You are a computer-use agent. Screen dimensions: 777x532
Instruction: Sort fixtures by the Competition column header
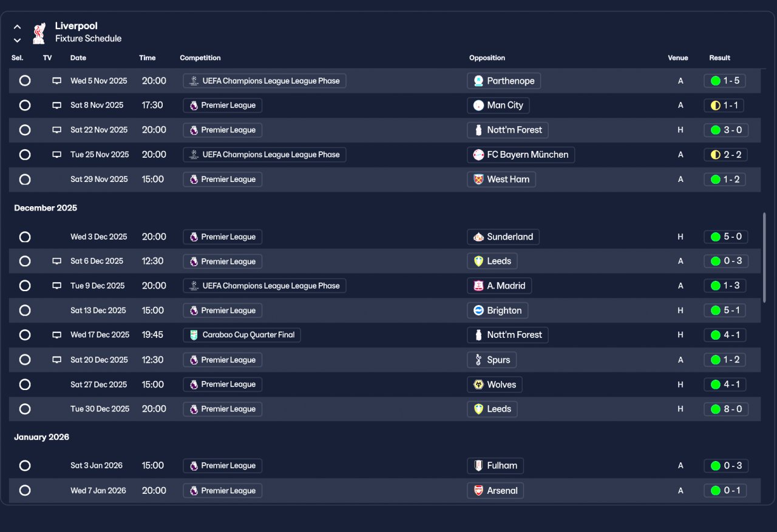(200, 58)
